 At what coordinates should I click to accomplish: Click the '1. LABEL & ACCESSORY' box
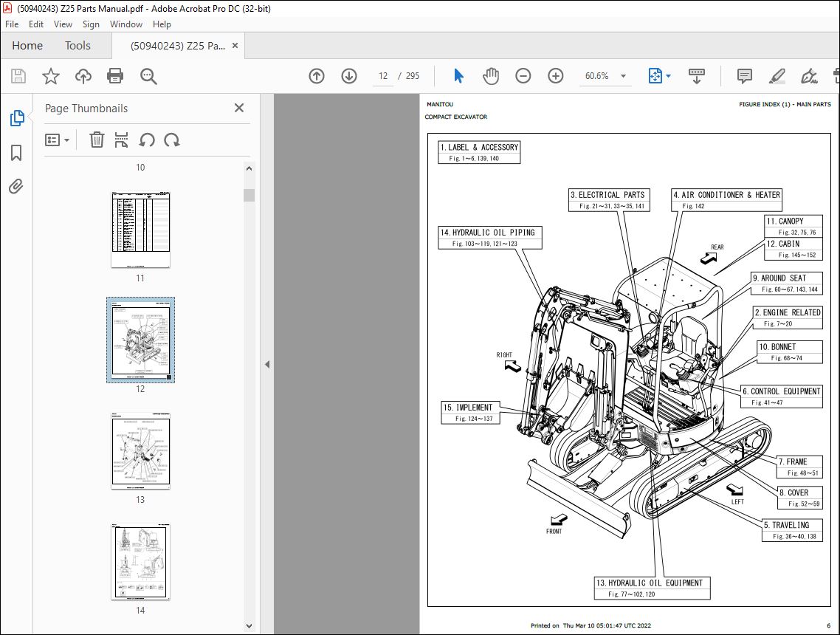(x=479, y=152)
